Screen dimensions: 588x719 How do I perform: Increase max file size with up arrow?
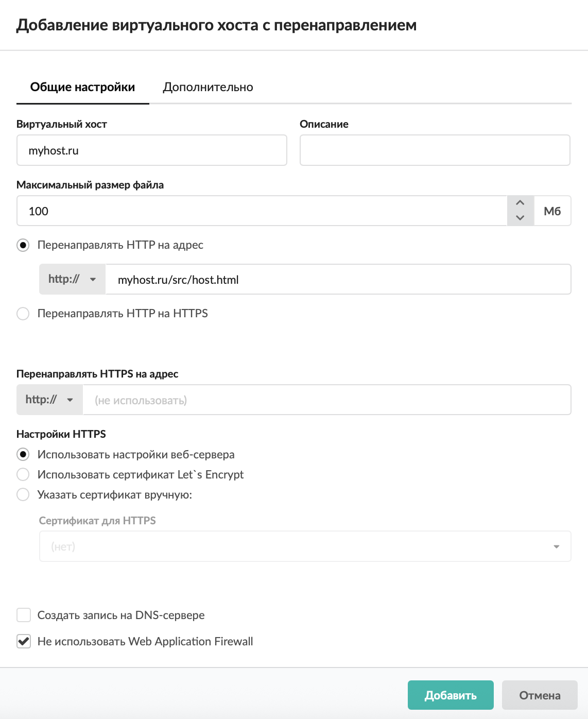[520, 203]
